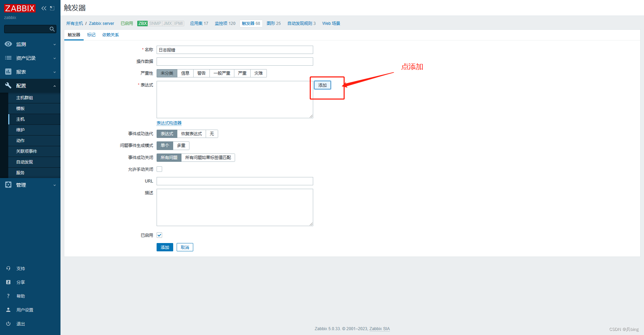Open the 动作 submenu item
644x335 pixels.
pyautogui.click(x=34, y=141)
